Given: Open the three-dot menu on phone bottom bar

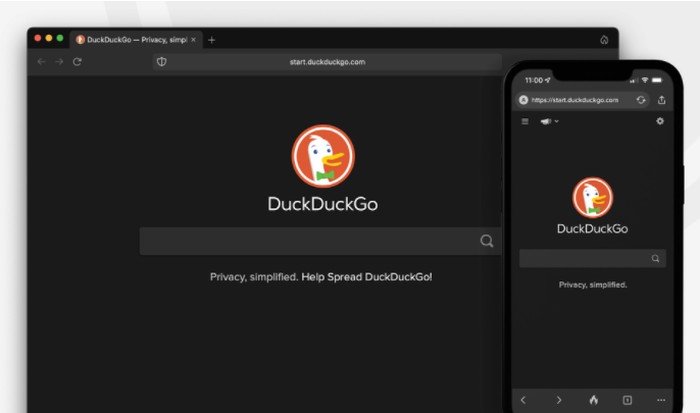Looking at the screenshot, I should (x=661, y=400).
